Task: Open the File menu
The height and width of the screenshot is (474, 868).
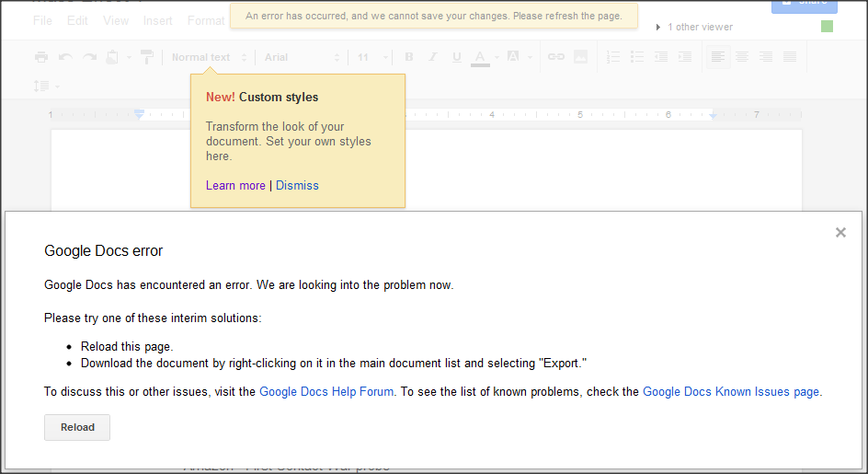Action: 42,21
